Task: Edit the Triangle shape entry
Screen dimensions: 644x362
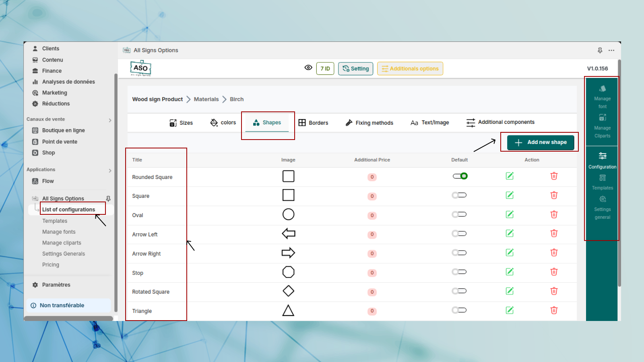Action: (510, 310)
